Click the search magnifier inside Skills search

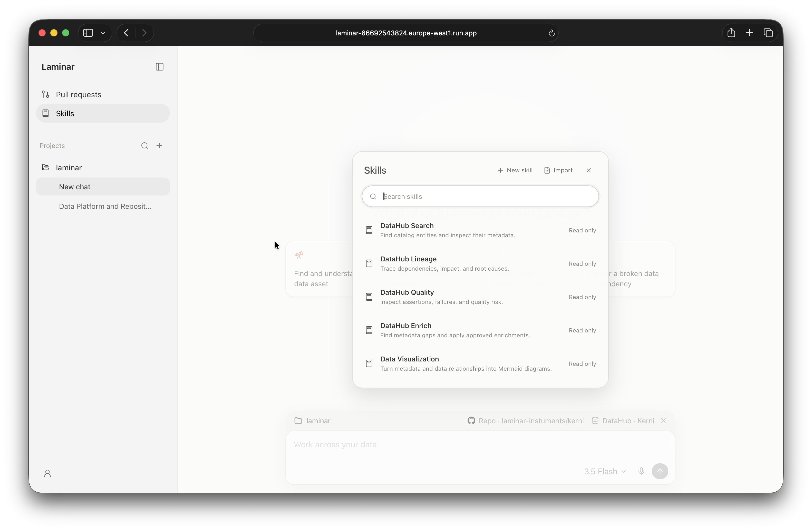pyautogui.click(x=373, y=196)
